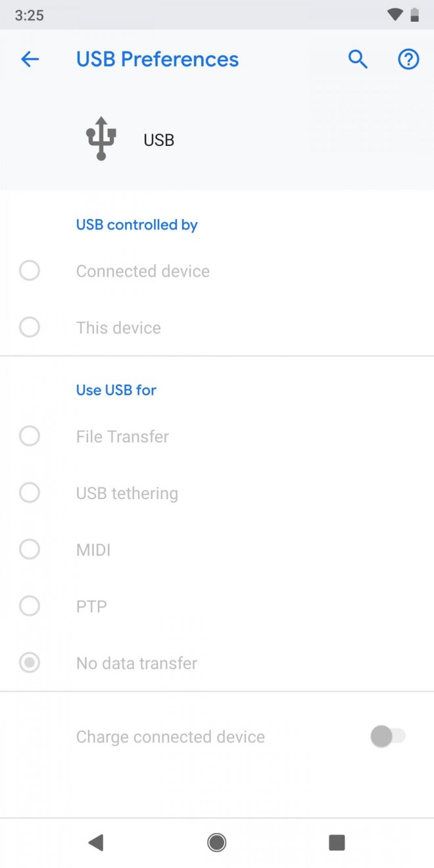Open search with the magnifier icon
This screenshot has height=868, width=434.
click(x=358, y=59)
